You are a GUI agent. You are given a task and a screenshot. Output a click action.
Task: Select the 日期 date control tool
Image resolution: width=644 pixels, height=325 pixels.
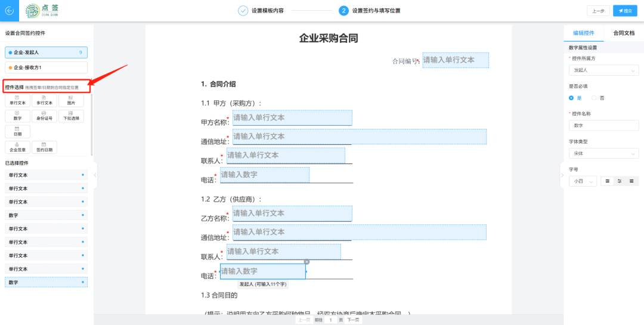[x=17, y=131]
